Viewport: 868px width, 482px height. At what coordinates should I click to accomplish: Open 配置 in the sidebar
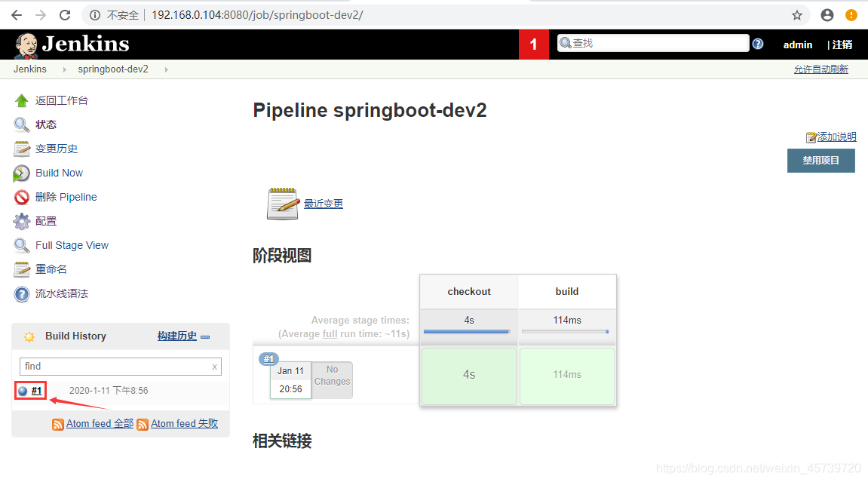pyautogui.click(x=46, y=221)
